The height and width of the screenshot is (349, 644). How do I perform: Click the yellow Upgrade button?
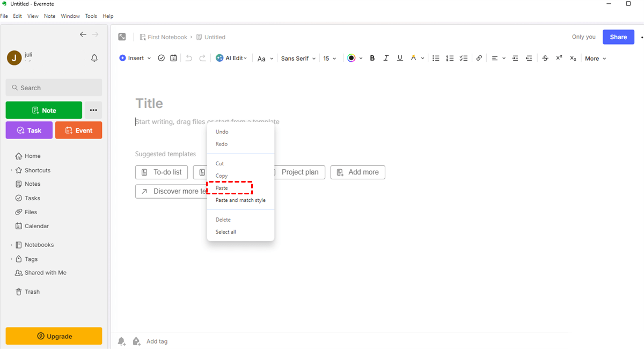click(x=54, y=336)
